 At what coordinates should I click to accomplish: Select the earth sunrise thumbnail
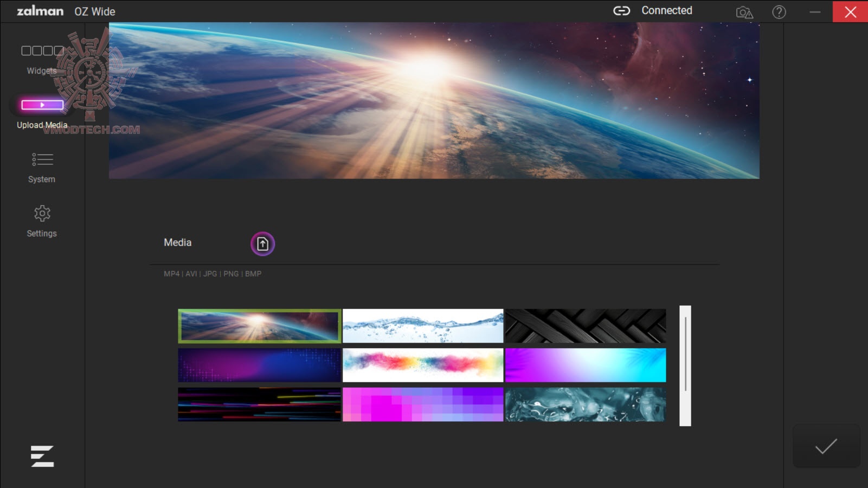(260, 326)
